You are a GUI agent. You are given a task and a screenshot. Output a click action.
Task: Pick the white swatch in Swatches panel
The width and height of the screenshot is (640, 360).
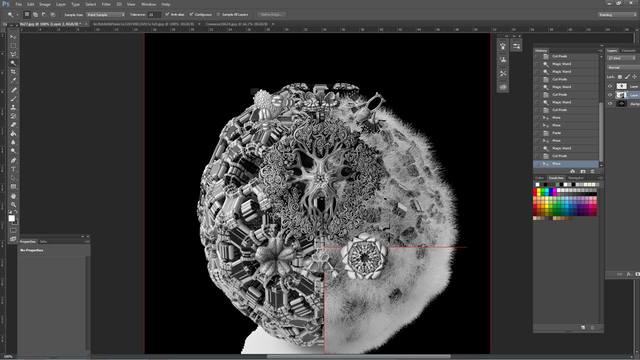pyautogui.click(x=538, y=184)
